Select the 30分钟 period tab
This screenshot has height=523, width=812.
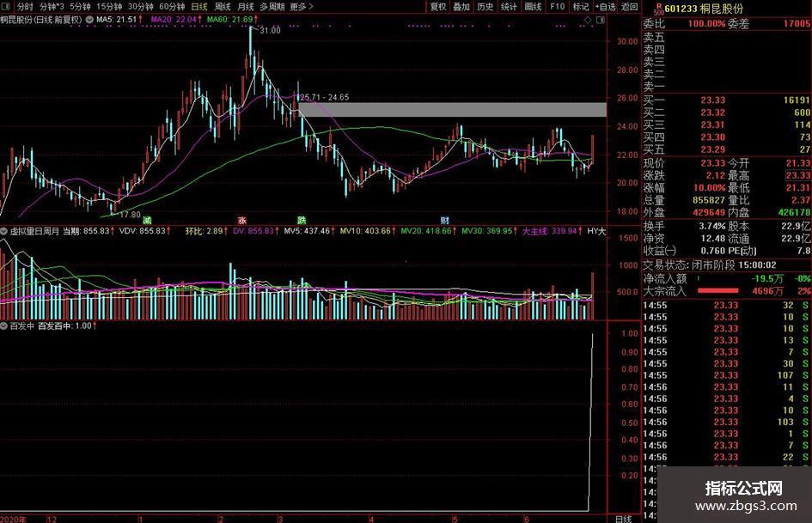140,6
